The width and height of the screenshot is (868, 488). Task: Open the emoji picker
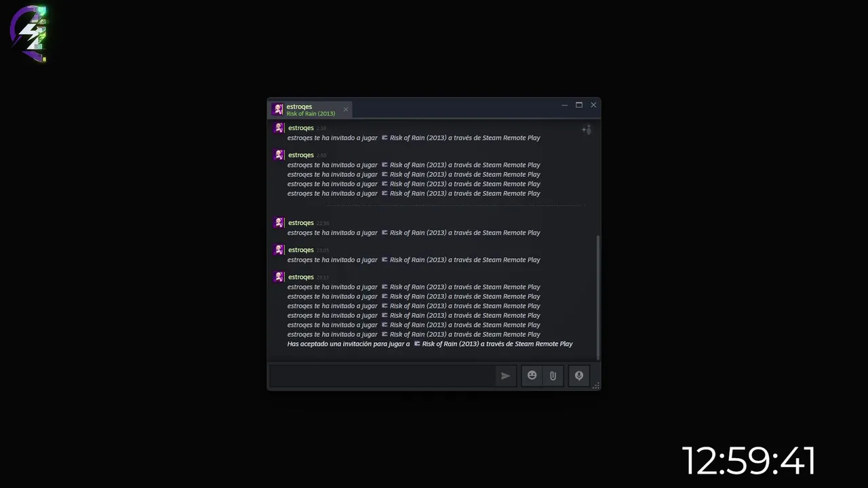(x=532, y=375)
